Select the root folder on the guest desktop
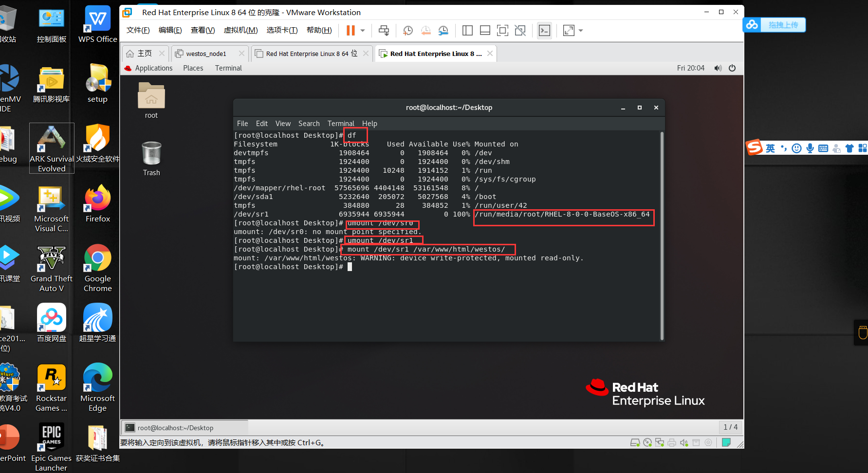The width and height of the screenshot is (868, 473). [151, 100]
